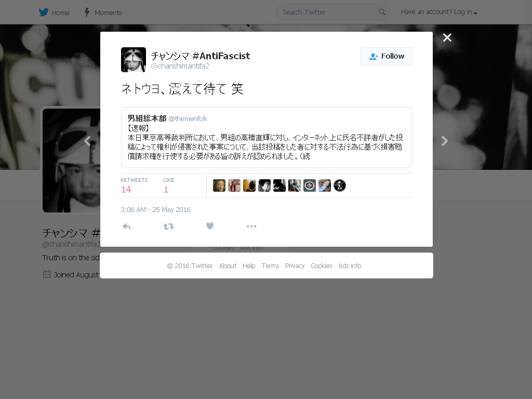Open the @themenfolk quoted profile link

[x=188, y=119]
